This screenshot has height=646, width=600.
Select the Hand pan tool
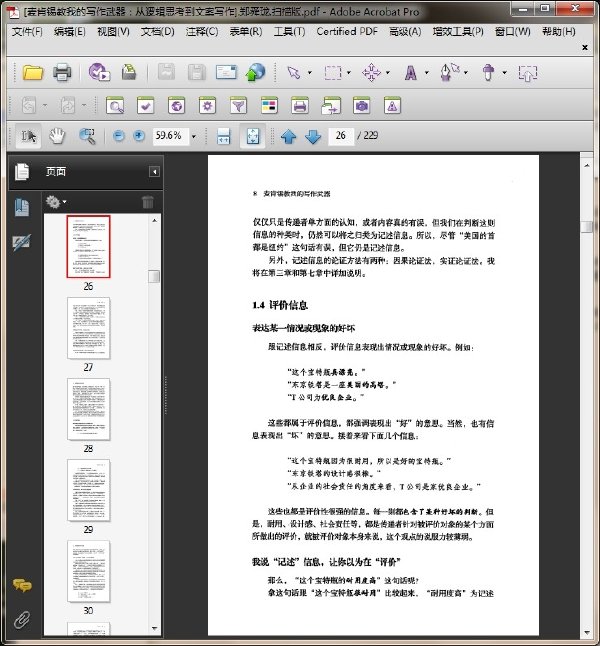pyautogui.click(x=57, y=136)
